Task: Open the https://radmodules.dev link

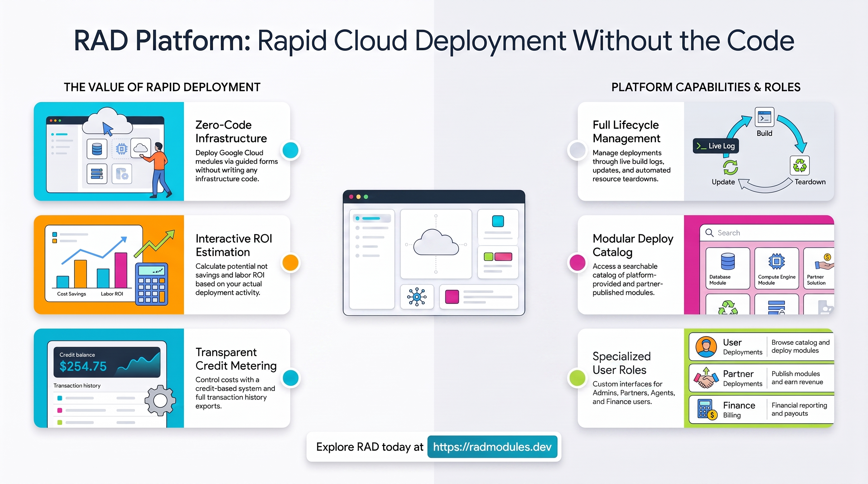Action: click(492, 447)
